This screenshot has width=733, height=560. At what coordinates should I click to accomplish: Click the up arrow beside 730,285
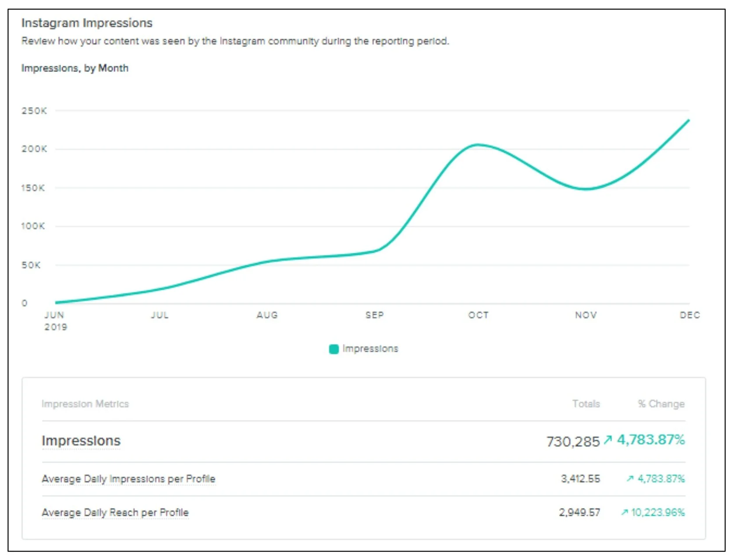[607, 440]
